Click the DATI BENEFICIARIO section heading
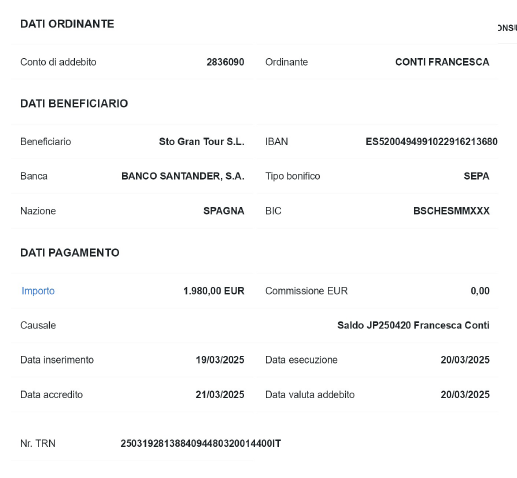The height and width of the screenshot is (478, 517). click(x=74, y=103)
